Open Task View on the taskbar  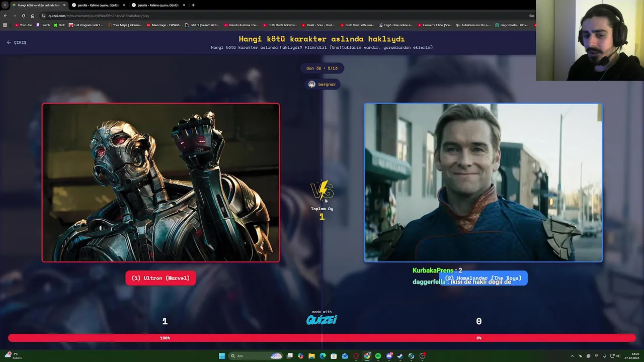290,356
